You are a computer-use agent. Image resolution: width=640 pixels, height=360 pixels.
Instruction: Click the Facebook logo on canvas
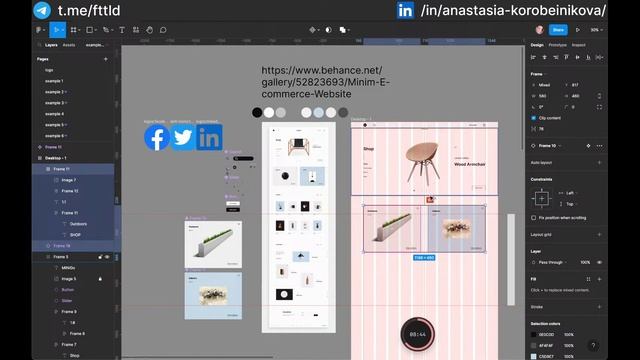tap(157, 138)
